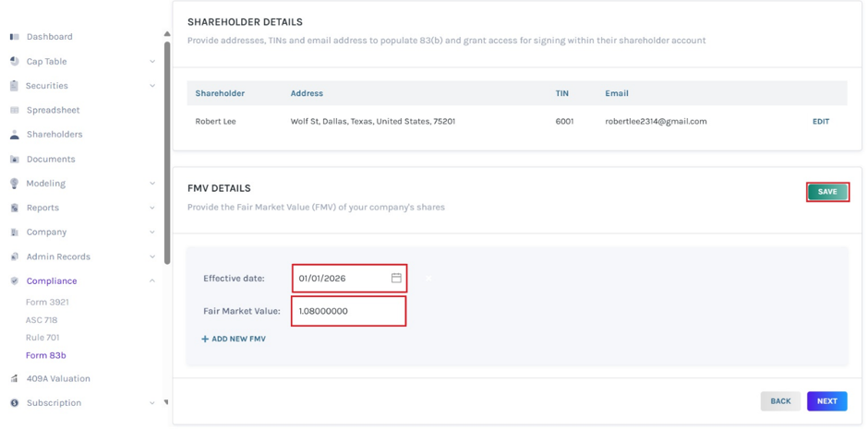Click the Compliance menu label
The image size is (868, 429).
[x=52, y=280]
